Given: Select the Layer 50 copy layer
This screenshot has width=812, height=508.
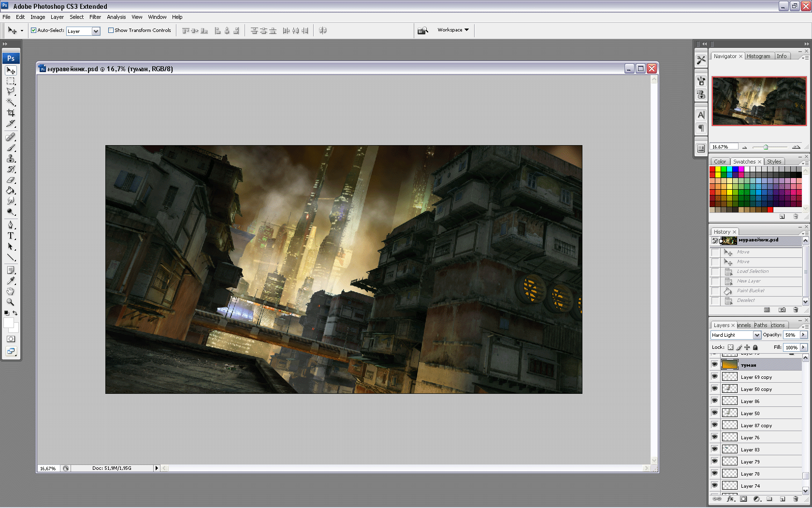Looking at the screenshot, I should click(x=756, y=389).
